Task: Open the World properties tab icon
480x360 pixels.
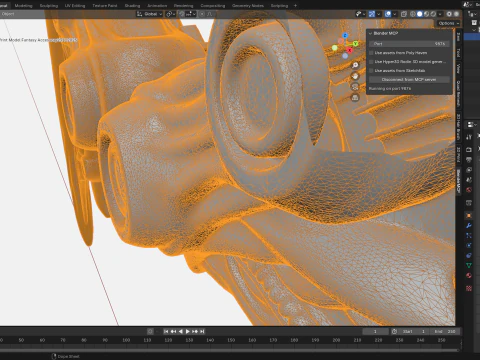Action: tap(469, 190)
